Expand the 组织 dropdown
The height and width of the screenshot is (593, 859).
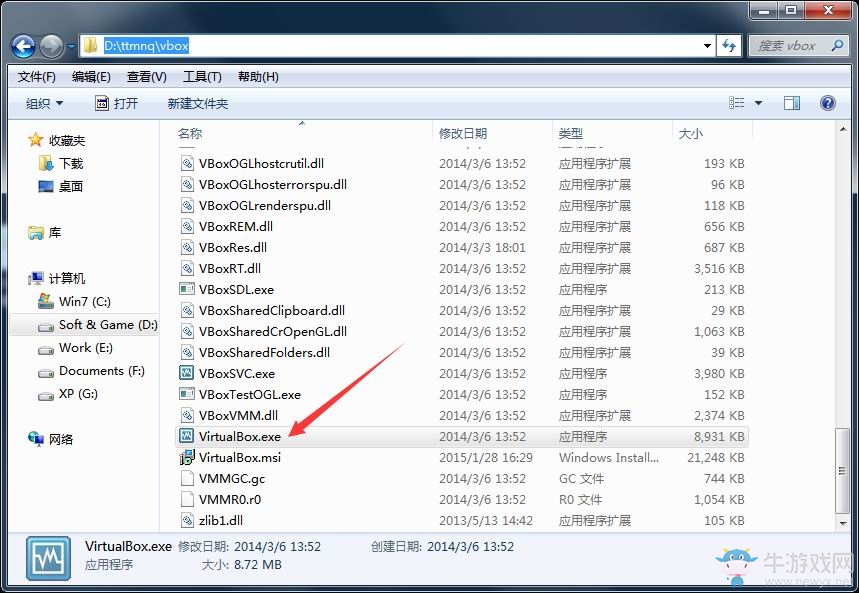tap(44, 103)
